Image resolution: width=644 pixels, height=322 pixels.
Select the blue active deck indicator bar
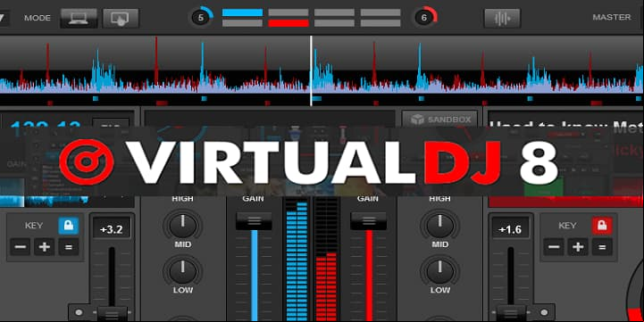click(242, 12)
